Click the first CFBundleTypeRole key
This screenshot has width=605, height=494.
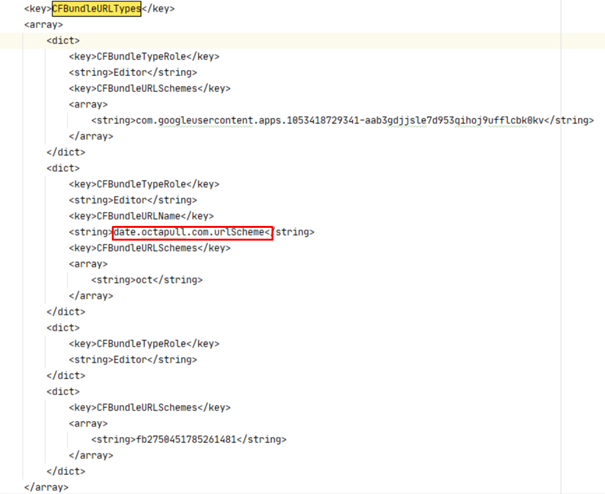click(x=143, y=57)
